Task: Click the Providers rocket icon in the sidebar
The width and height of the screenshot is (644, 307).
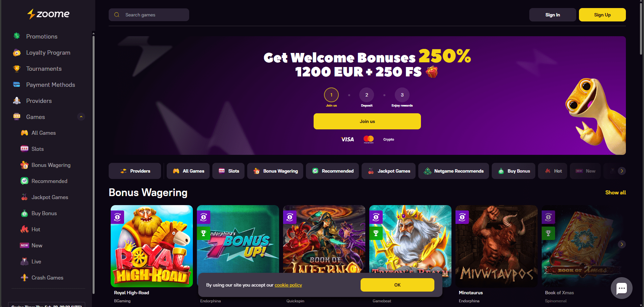Action: point(17,101)
